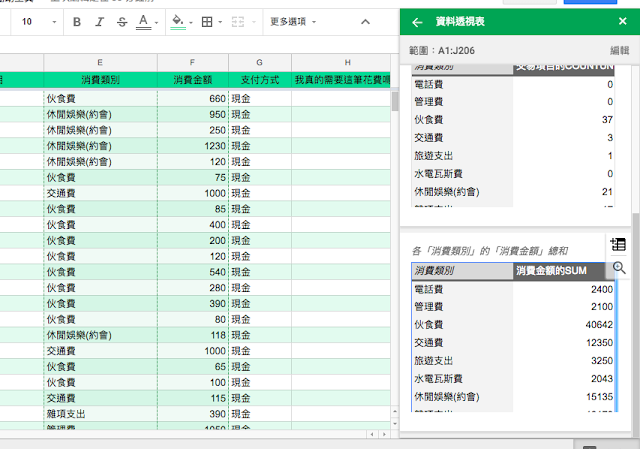Click spreadsheet vertical scrollbar thumb
This screenshot has width=640, height=449.
[x=395, y=101]
